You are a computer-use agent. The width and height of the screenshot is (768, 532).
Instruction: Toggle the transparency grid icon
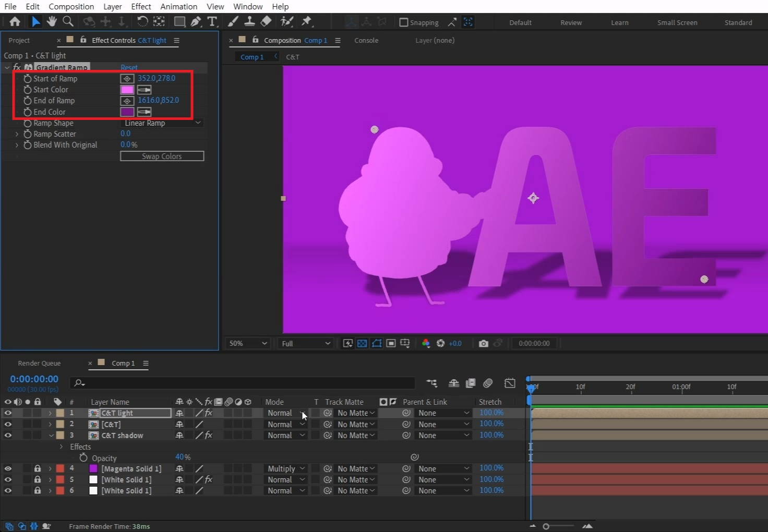pos(362,343)
